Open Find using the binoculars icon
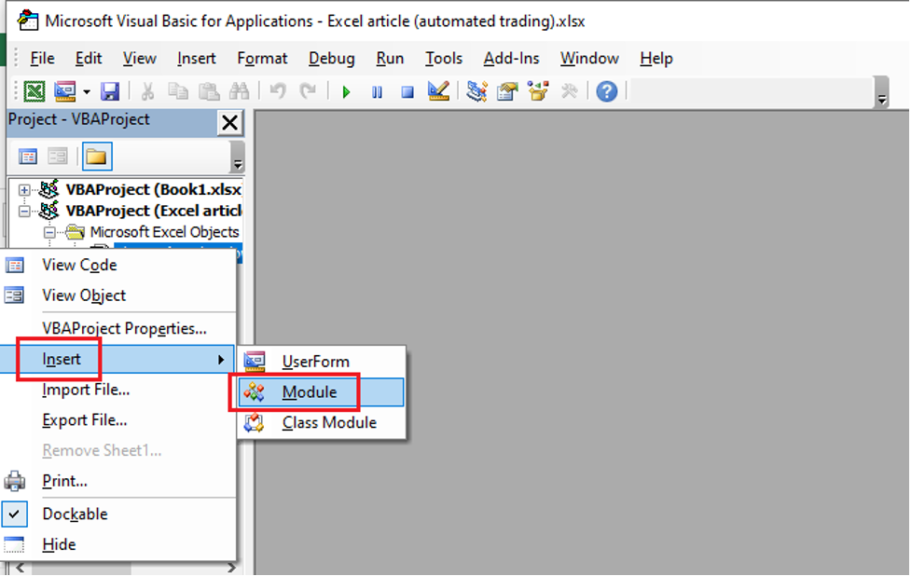 point(240,91)
